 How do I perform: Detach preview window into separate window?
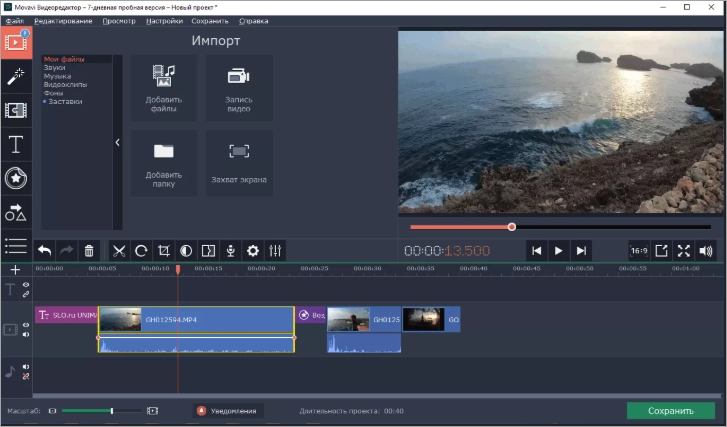point(662,251)
